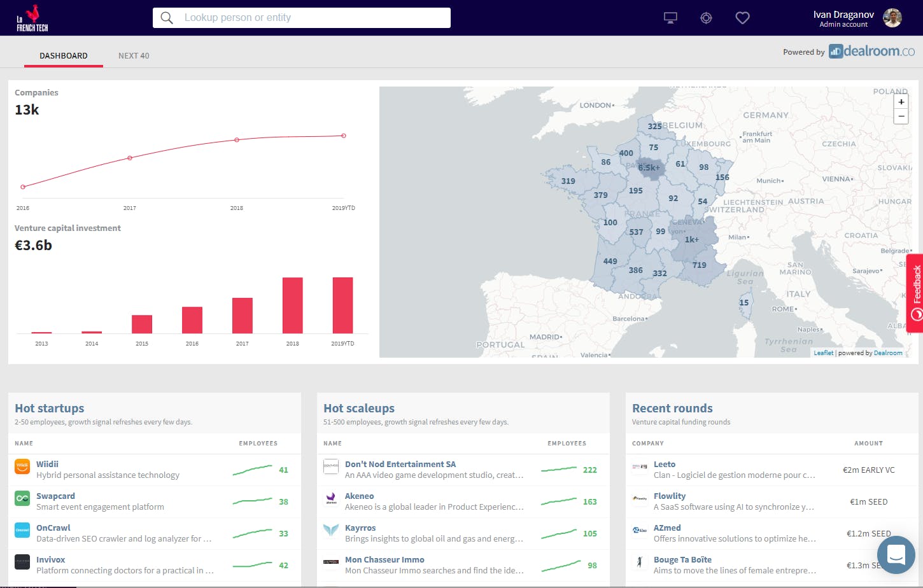Click the La French Tech rooster logo
Screen dimensions: 923x588
point(31,18)
